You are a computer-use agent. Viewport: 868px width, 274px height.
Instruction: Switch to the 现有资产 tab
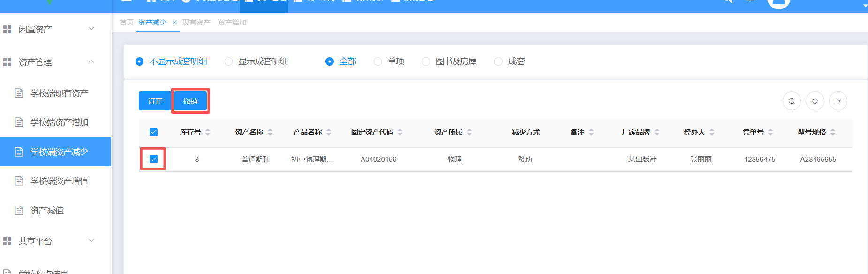click(196, 23)
